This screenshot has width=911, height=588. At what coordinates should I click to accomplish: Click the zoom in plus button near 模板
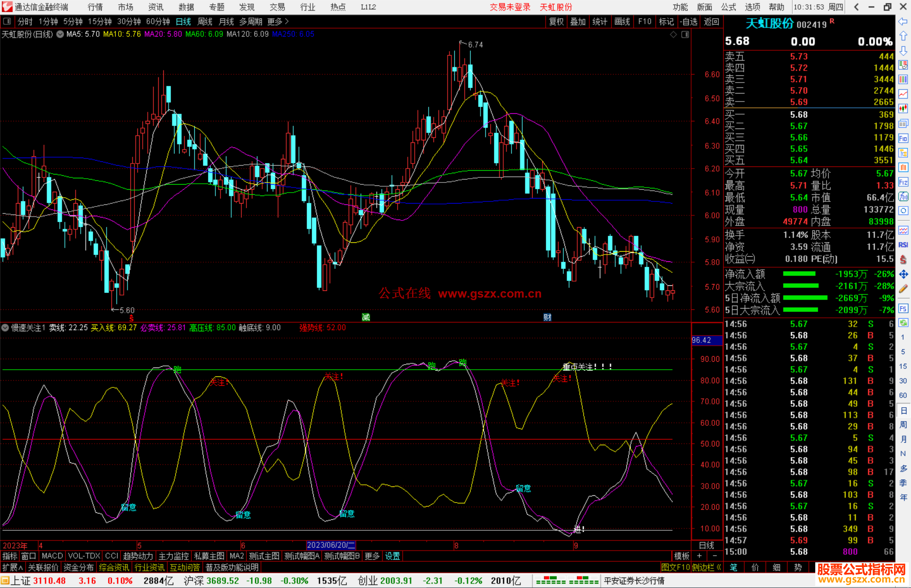[x=699, y=556]
